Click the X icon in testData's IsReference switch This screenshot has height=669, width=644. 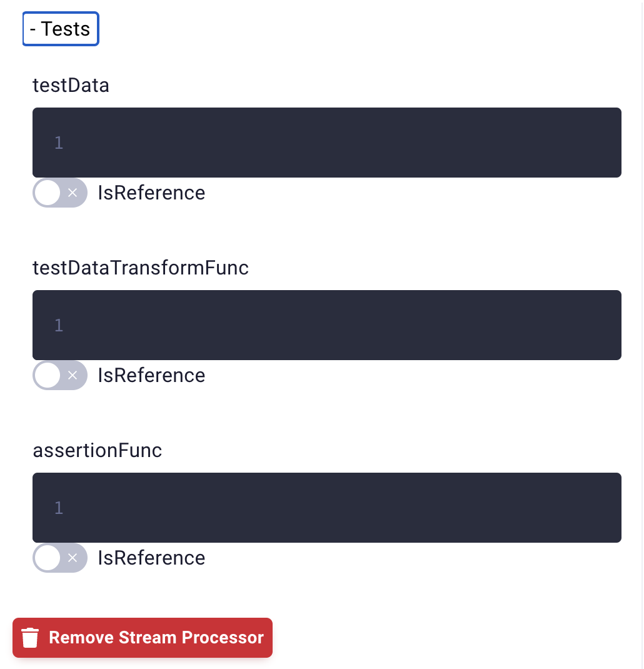73,193
